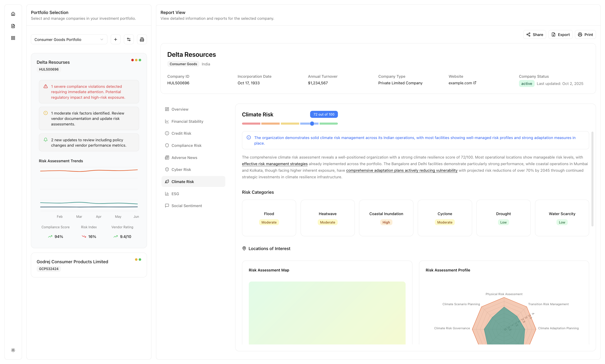
Task: Click the Risk Assessment Profile radar chart
Action: point(504,321)
